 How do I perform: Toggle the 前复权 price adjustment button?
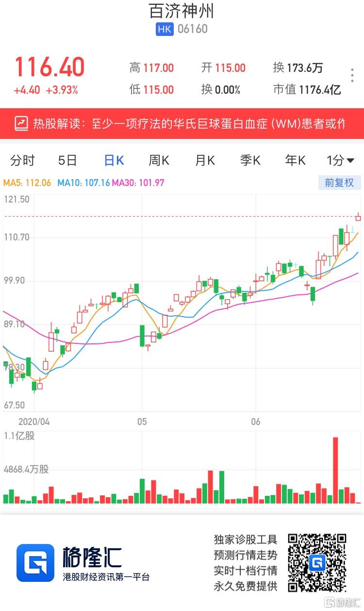tap(340, 183)
